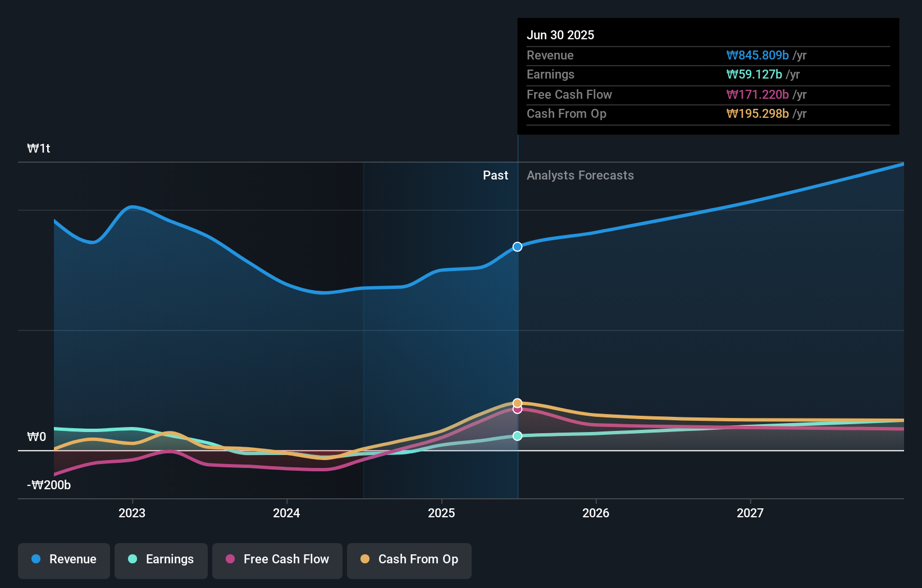Toggle the Revenue series visibility

63,559
